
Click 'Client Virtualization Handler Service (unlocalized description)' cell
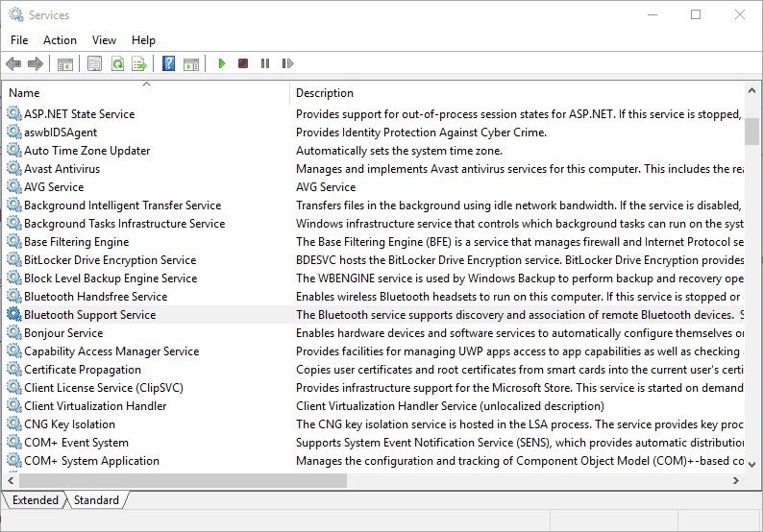(x=450, y=405)
